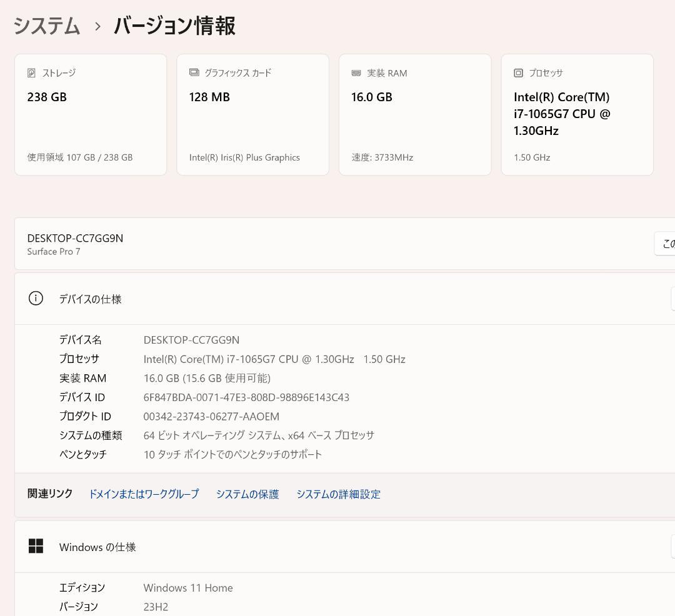Screen dimensions: 675x616
Task: Click the graphics card icon on グラフィックス カード card
Action: (194, 72)
